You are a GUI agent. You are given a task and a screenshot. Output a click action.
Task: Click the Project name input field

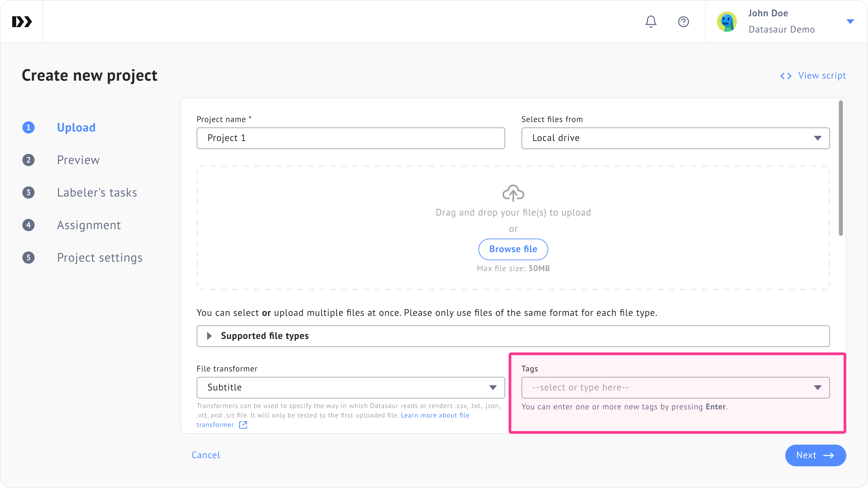coord(350,138)
